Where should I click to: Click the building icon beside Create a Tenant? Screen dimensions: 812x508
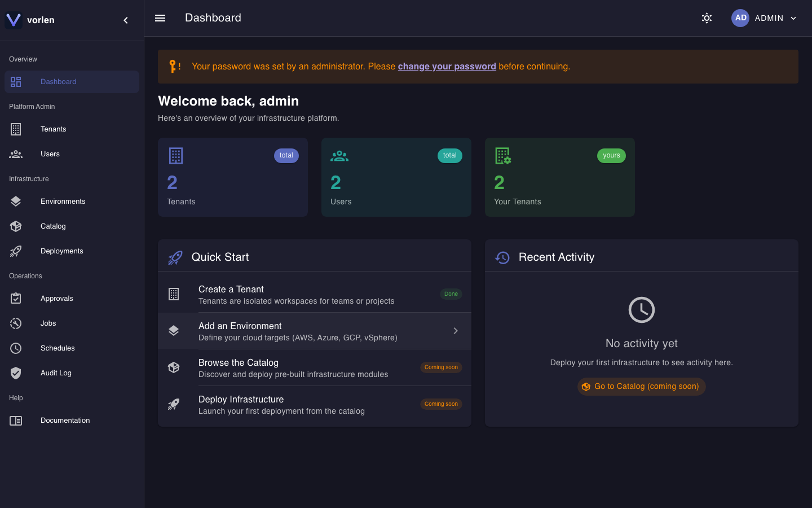coord(174,294)
